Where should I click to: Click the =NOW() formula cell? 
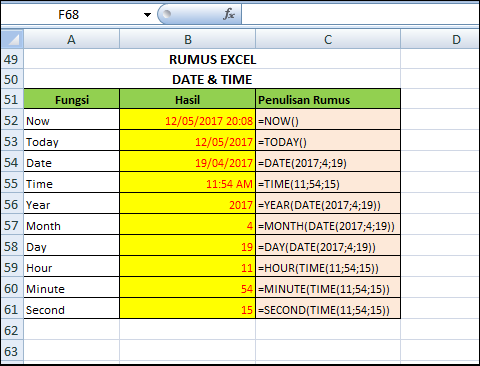pyautogui.click(x=328, y=120)
